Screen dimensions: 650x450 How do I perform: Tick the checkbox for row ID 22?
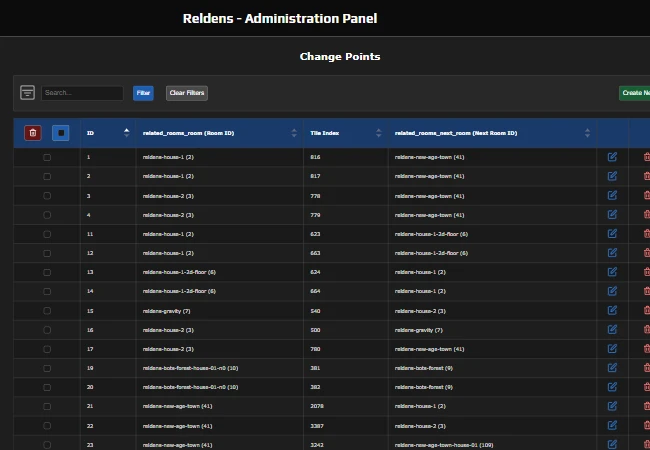(x=47, y=426)
